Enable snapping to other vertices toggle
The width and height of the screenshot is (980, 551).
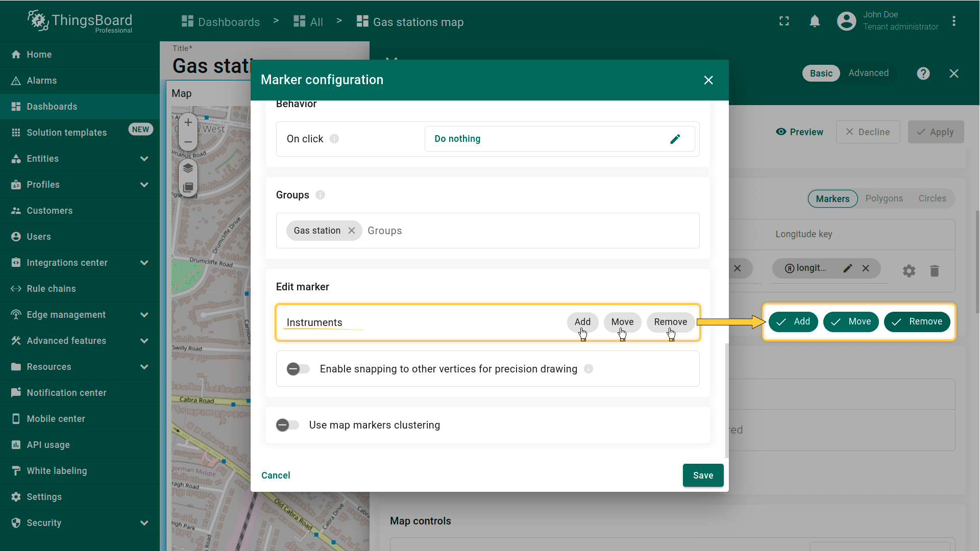coord(298,369)
